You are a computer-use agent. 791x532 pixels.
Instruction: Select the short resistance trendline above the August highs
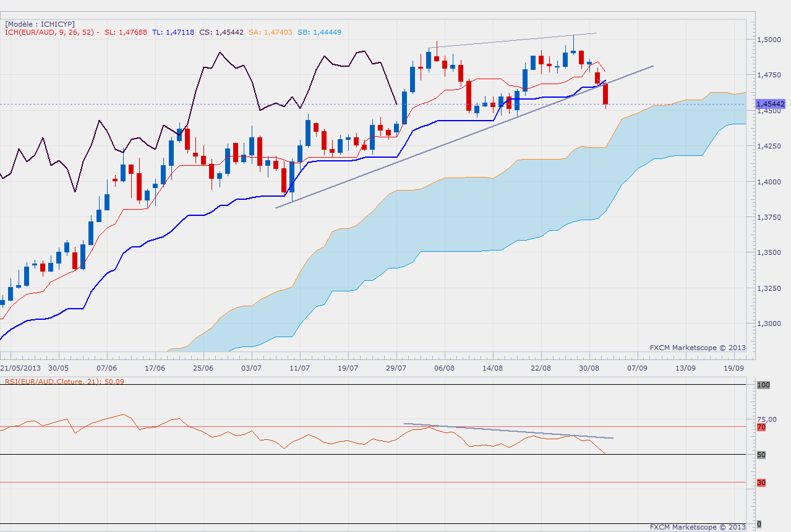coord(512,40)
